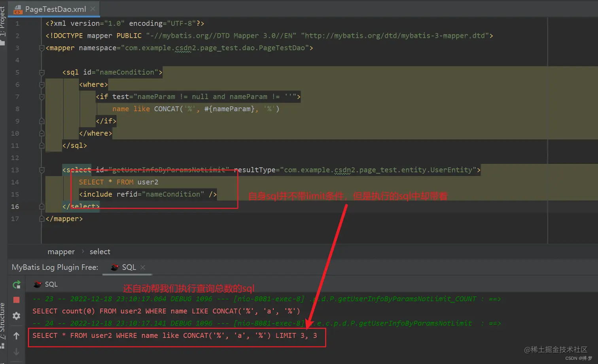Viewport: 598px width, 364px height.
Task: Click the CONCAT expression on line 8
Action: (217, 109)
